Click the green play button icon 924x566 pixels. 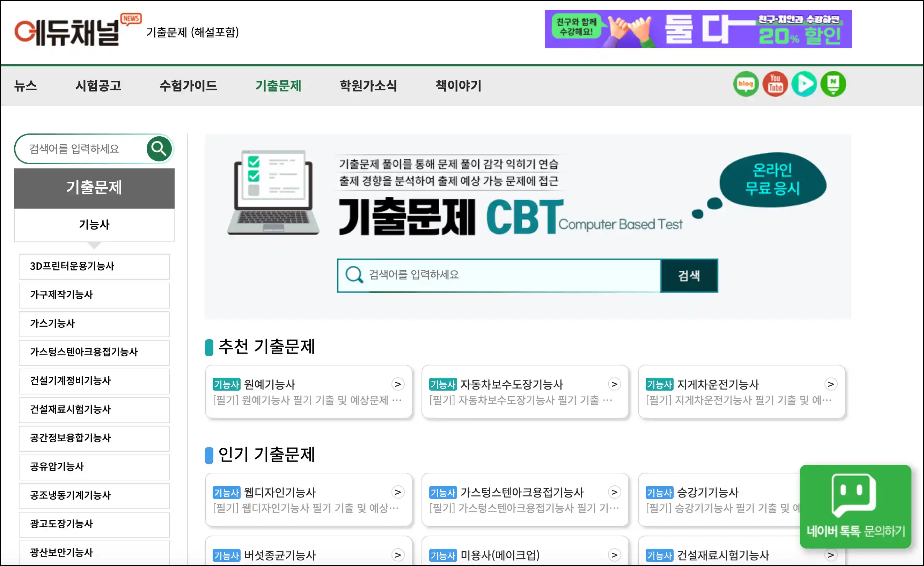point(804,84)
